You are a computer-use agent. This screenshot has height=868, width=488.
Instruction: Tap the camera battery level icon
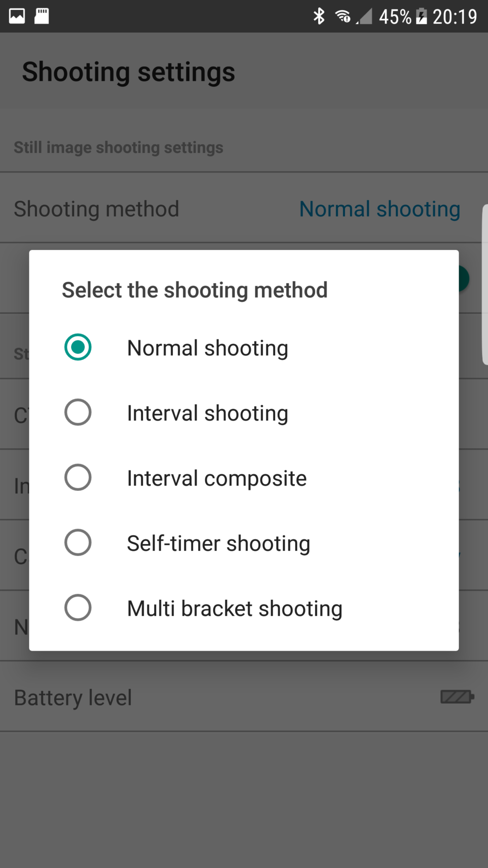(x=457, y=697)
